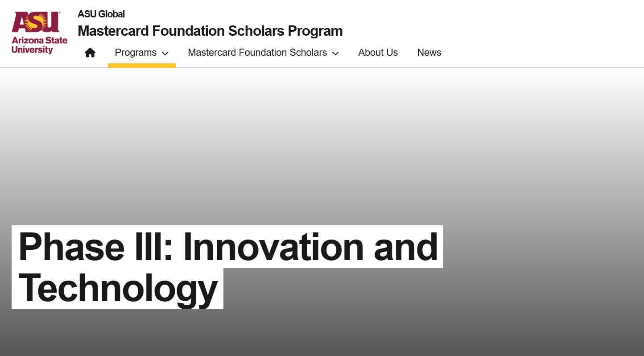644x356 pixels.
Task: Click the word Technology in the heading
Action: pyautogui.click(x=118, y=289)
